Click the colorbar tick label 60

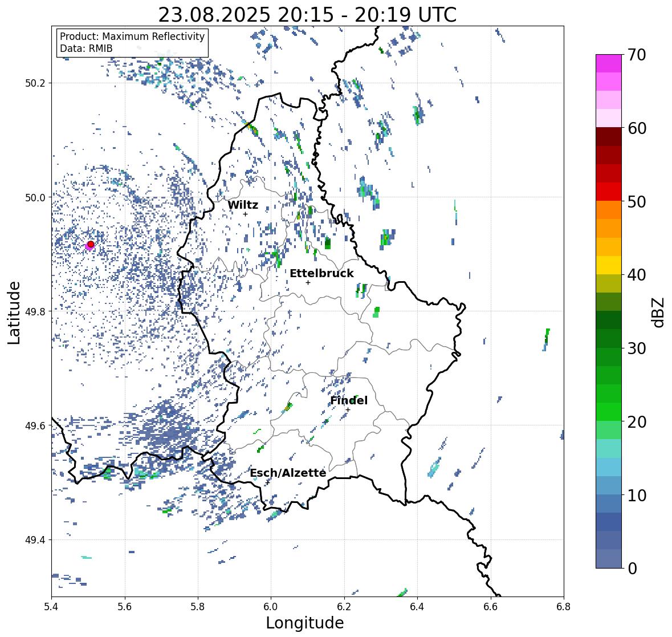[637, 128]
